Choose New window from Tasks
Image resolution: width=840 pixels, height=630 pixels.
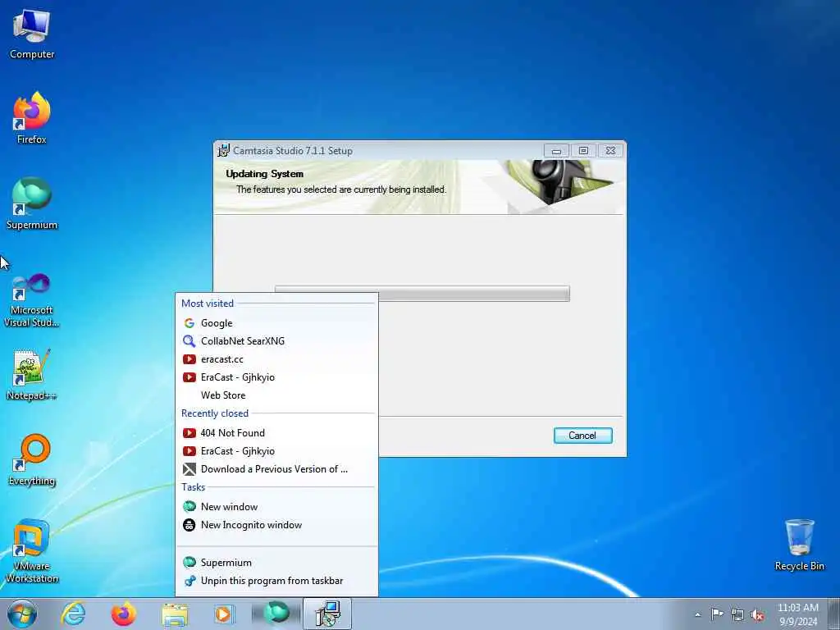[276, 507]
